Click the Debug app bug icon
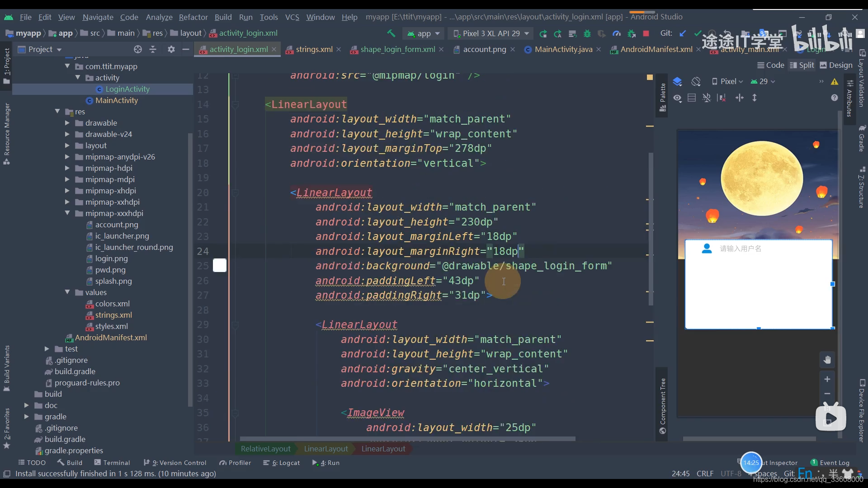This screenshot has width=868, height=488. tap(587, 33)
